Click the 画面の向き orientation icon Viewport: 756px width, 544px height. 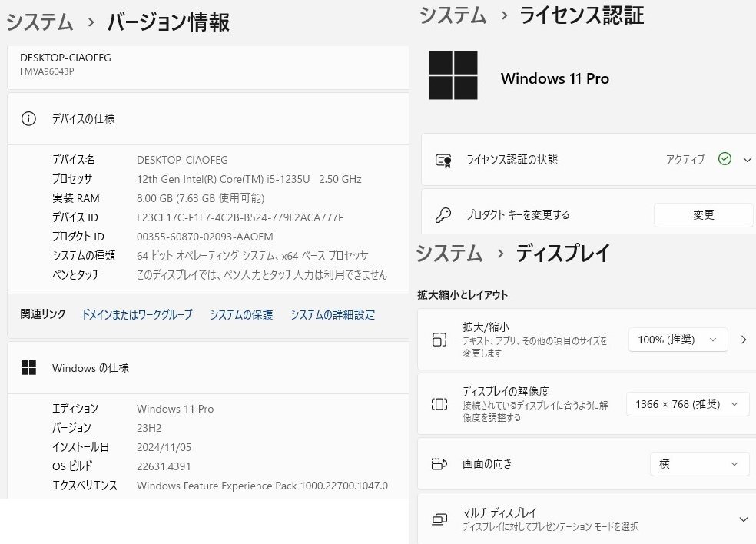pyautogui.click(x=439, y=464)
